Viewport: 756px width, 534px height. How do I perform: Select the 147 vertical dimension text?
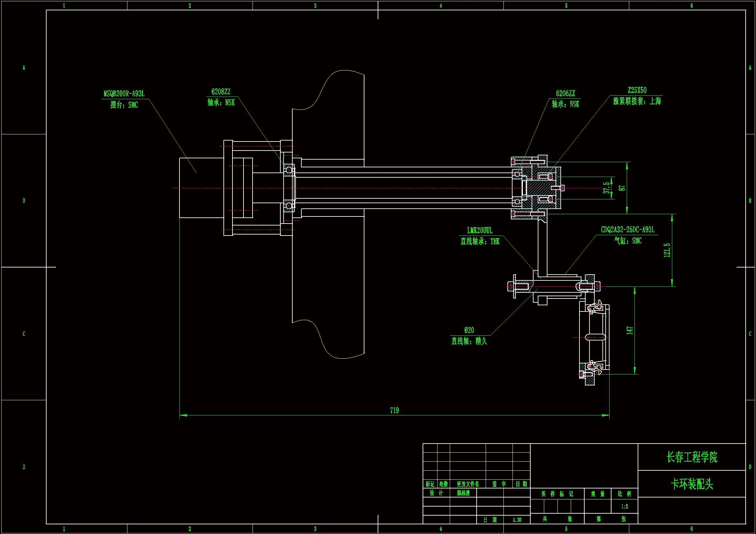click(630, 330)
